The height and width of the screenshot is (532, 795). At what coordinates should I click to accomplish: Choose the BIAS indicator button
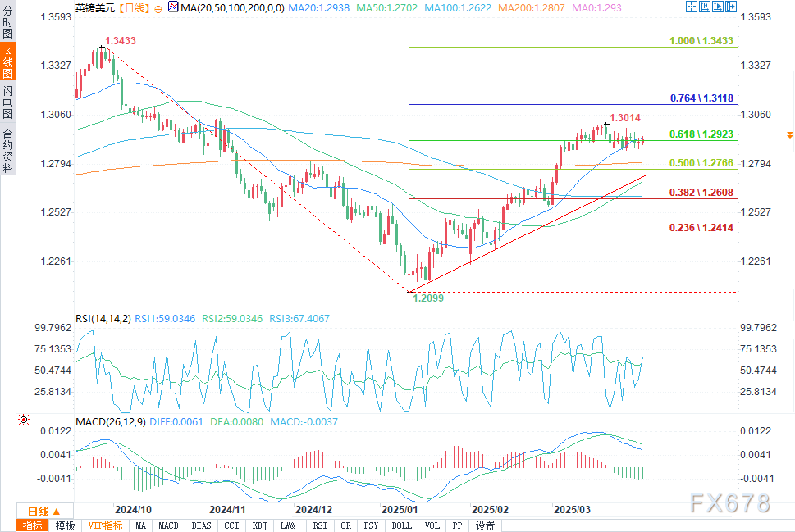pos(201,525)
